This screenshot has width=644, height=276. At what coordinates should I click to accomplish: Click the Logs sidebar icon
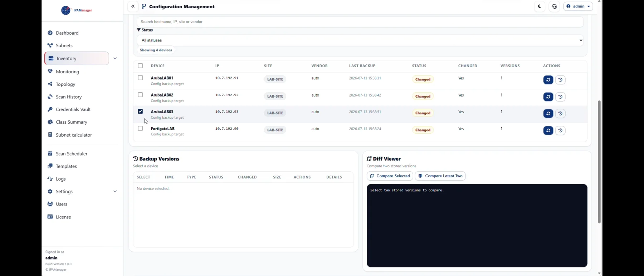[x=50, y=179]
